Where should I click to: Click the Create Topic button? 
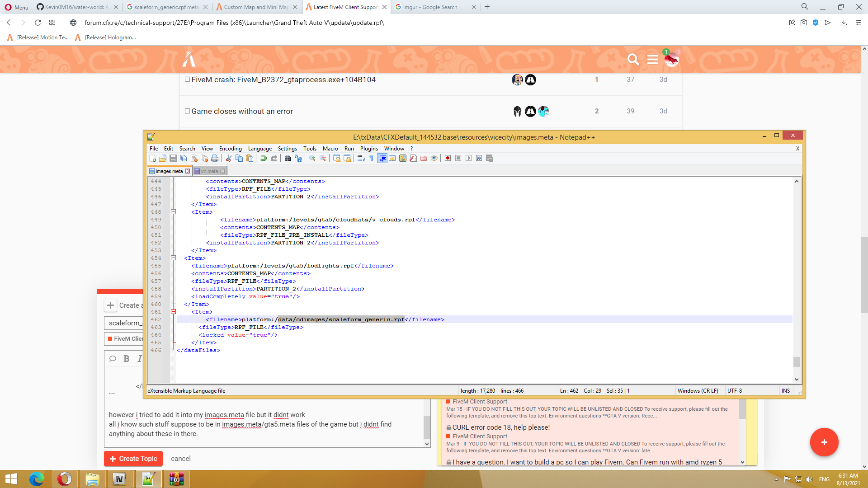point(133,459)
